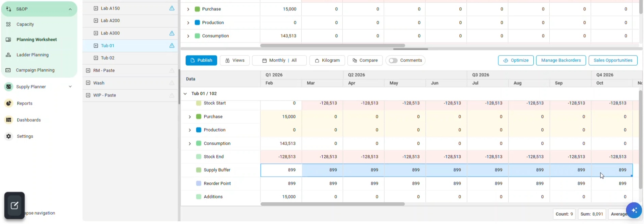Click the Publish button
644x224 pixels.
pyautogui.click(x=201, y=61)
